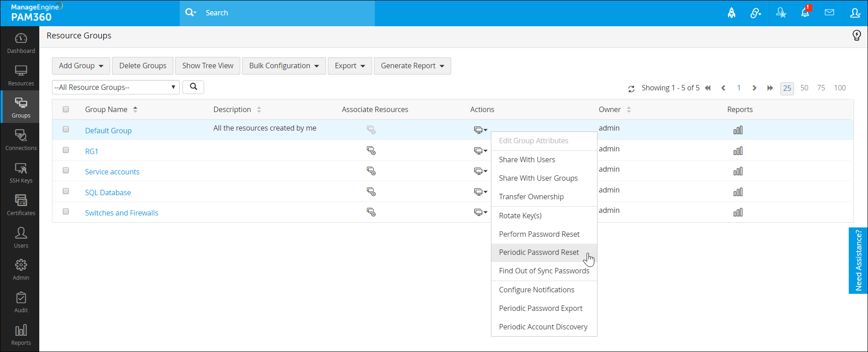Open the SSH Keys sidebar section

click(21, 173)
